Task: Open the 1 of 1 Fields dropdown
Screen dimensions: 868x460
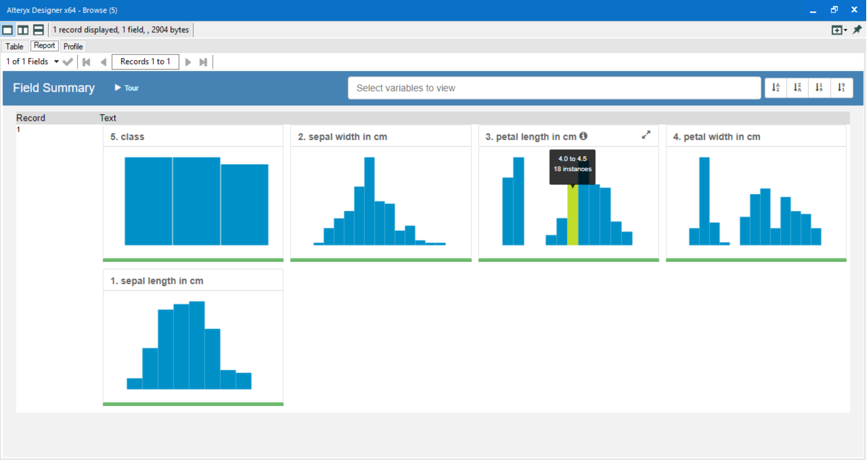Action: coord(56,62)
